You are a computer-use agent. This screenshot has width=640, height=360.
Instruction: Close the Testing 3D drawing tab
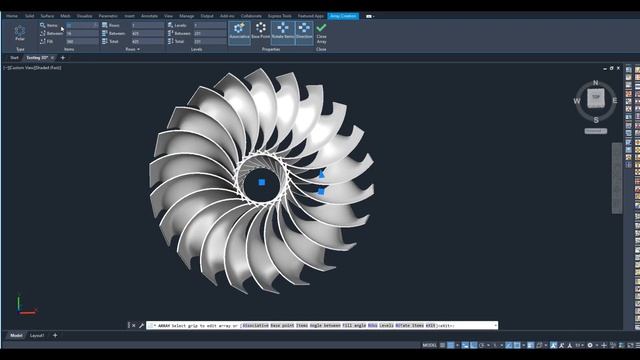(52, 58)
